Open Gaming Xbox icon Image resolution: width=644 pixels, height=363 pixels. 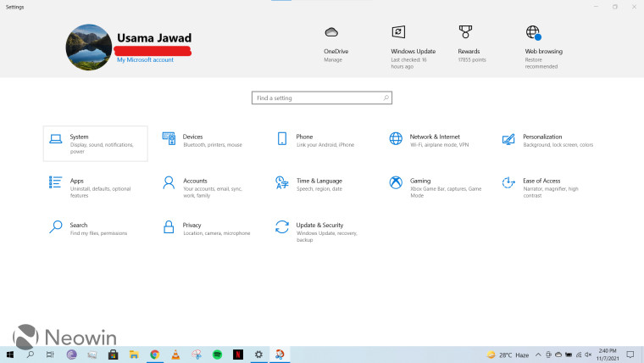(x=396, y=182)
